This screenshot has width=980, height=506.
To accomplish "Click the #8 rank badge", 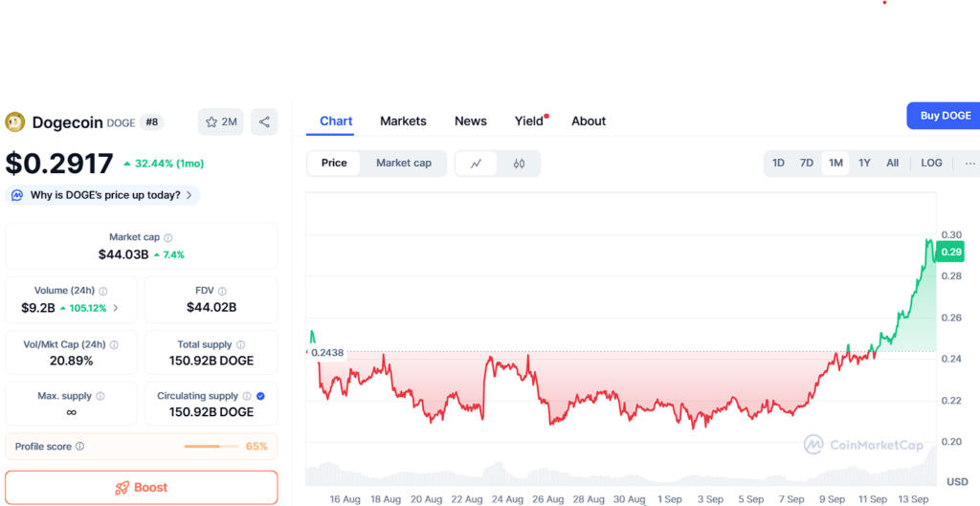I will click(x=152, y=122).
